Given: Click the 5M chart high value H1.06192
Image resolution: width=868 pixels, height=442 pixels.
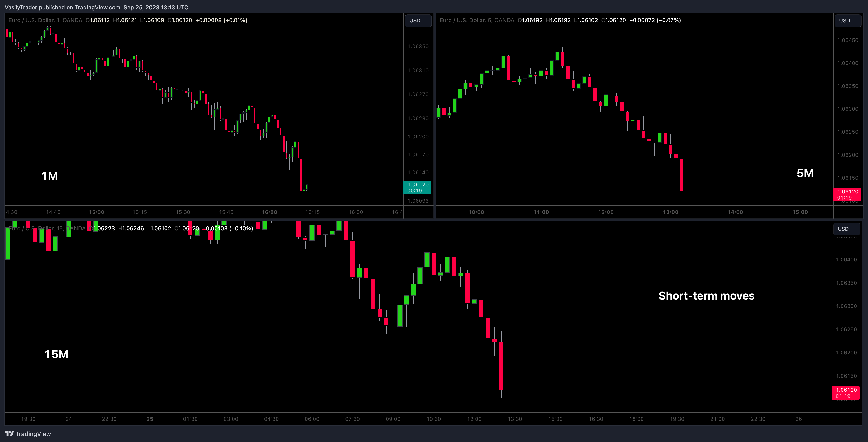Looking at the screenshot, I should click(558, 20).
